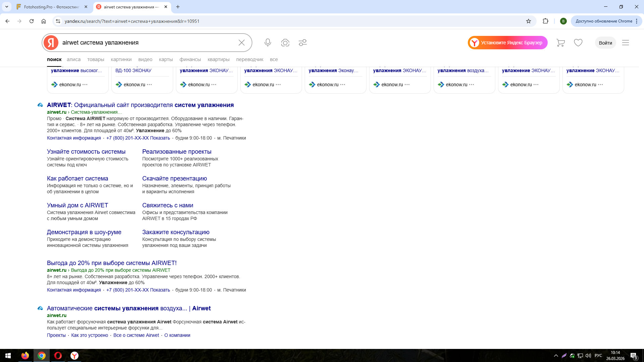Select the «алиса» search tab

point(73,59)
